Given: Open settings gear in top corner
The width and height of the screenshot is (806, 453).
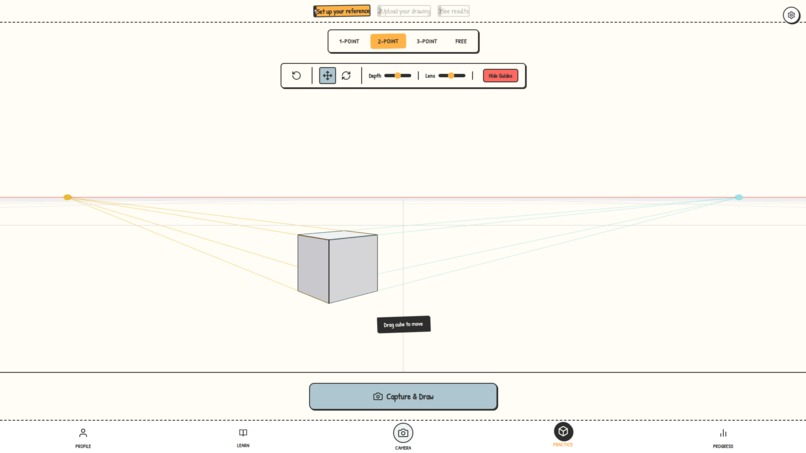Looking at the screenshot, I should click(x=791, y=15).
